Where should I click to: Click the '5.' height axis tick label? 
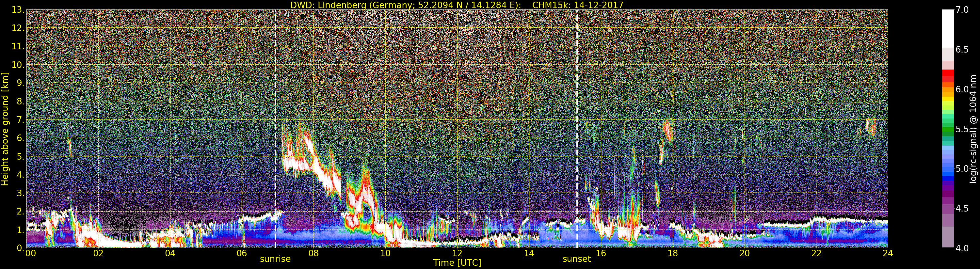pyautogui.click(x=21, y=156)
